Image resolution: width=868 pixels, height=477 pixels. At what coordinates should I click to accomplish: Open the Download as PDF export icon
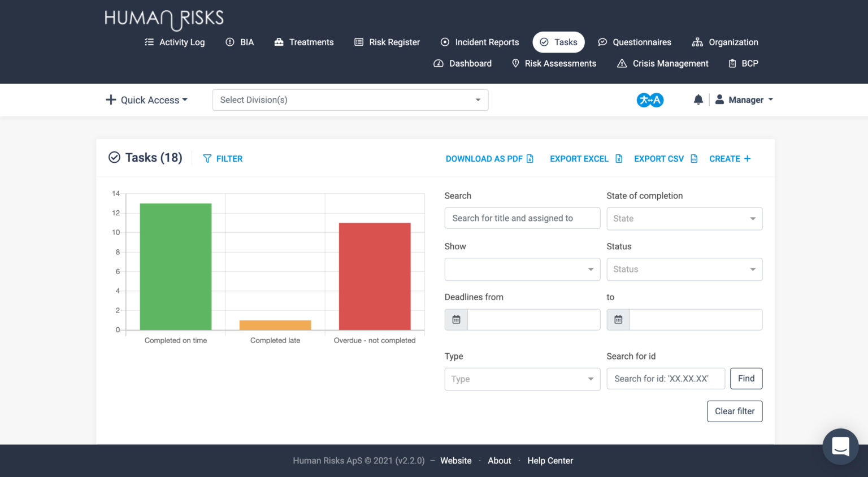point(529,159)
